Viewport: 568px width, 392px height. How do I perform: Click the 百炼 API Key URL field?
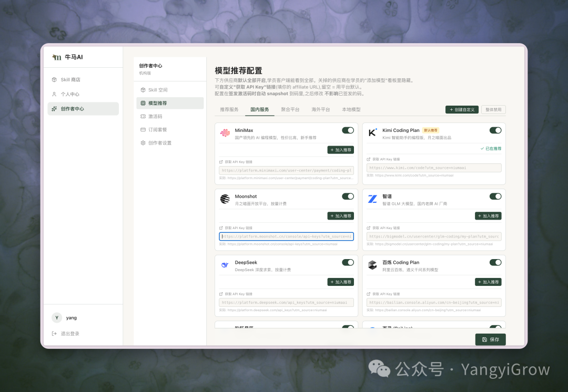point(434,303)
